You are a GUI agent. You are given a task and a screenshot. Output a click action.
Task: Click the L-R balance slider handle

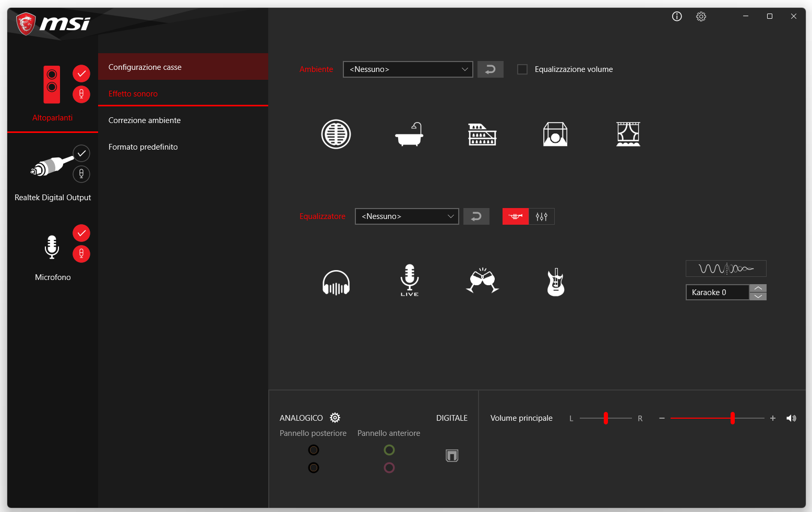pyautogui.click(x=606, y=418)
